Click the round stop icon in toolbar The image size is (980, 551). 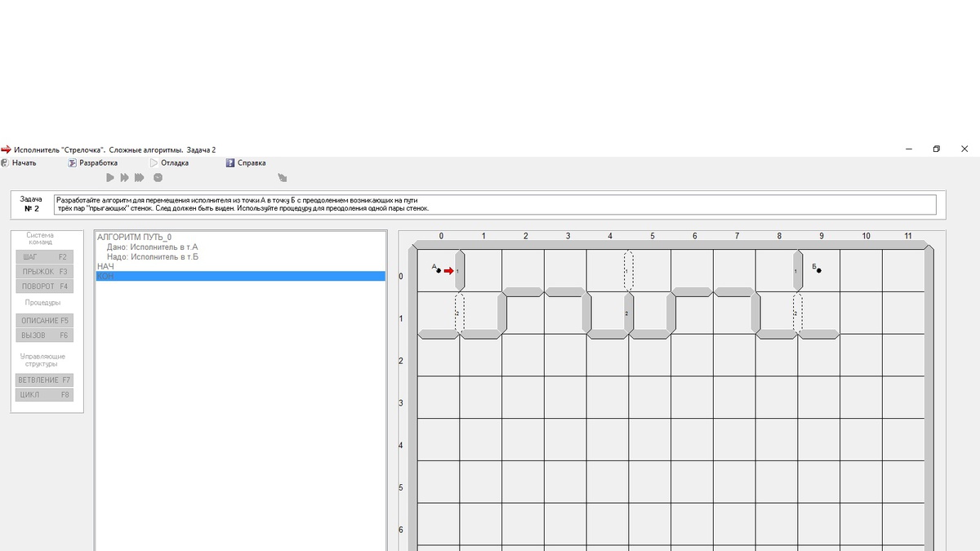tap(158, 177)
